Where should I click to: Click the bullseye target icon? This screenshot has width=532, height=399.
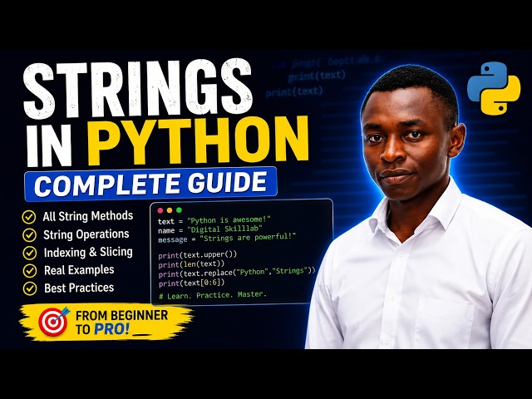[53, 322]
